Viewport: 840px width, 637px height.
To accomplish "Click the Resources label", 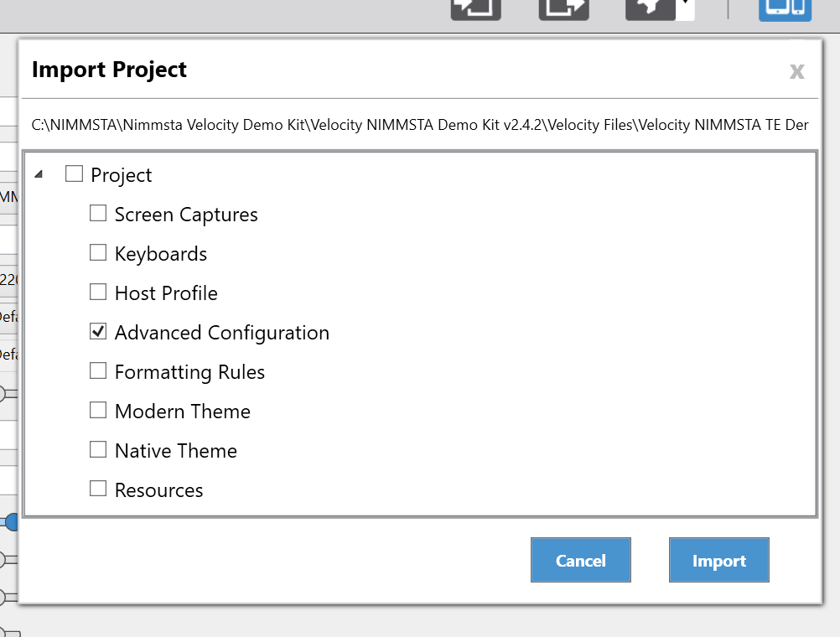I will point(158,490).
